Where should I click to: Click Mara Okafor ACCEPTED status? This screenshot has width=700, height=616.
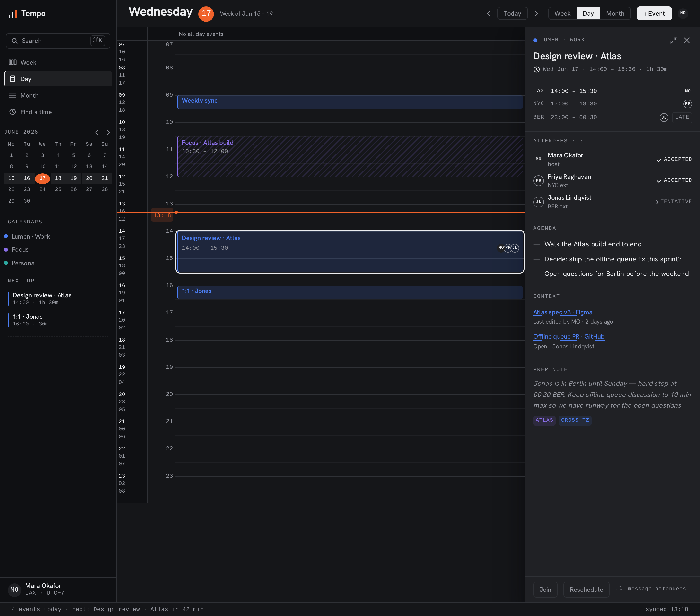[674, 160]
